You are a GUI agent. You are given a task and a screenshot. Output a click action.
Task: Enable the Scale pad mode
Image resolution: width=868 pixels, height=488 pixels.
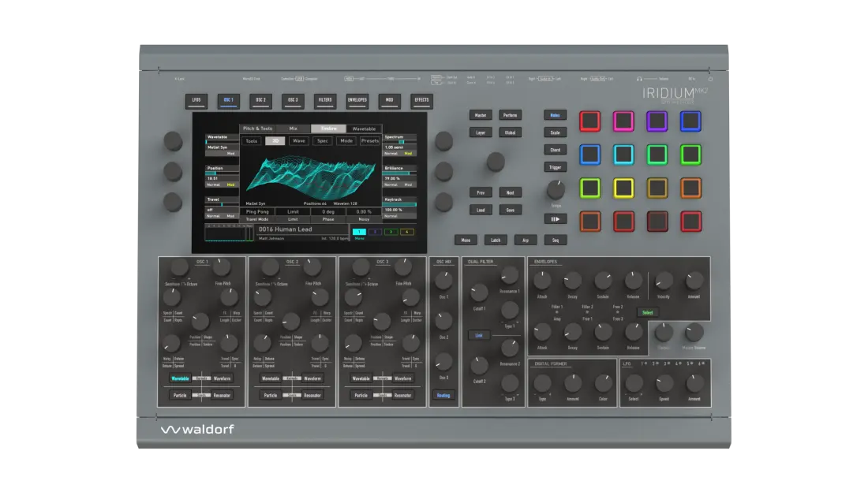555,132
